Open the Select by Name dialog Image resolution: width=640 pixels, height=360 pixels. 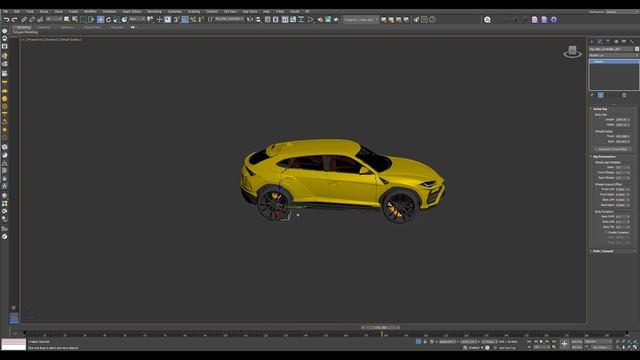(x=75, y=20)
